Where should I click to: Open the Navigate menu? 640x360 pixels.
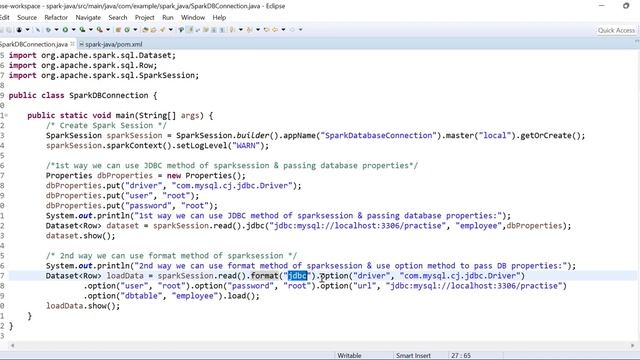88,18
